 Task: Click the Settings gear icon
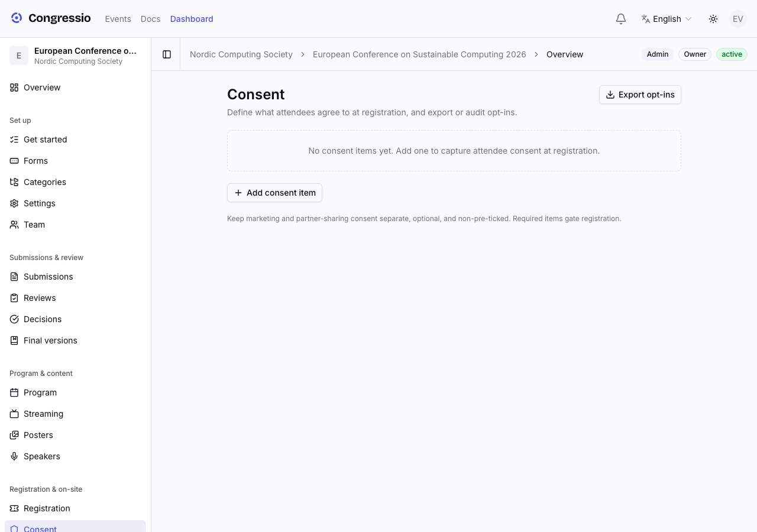click(14, 203)
